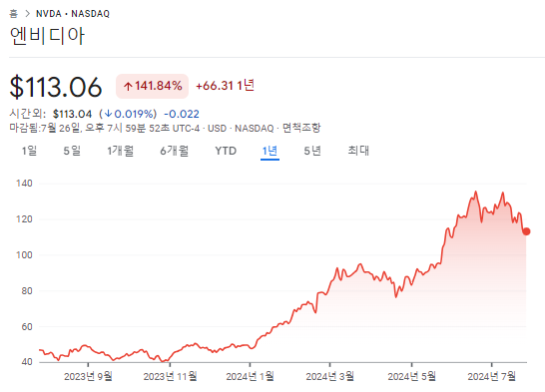The image size is (545, 392).
Task: Click the $113.06 price text
Action: [x=56, y=87]
